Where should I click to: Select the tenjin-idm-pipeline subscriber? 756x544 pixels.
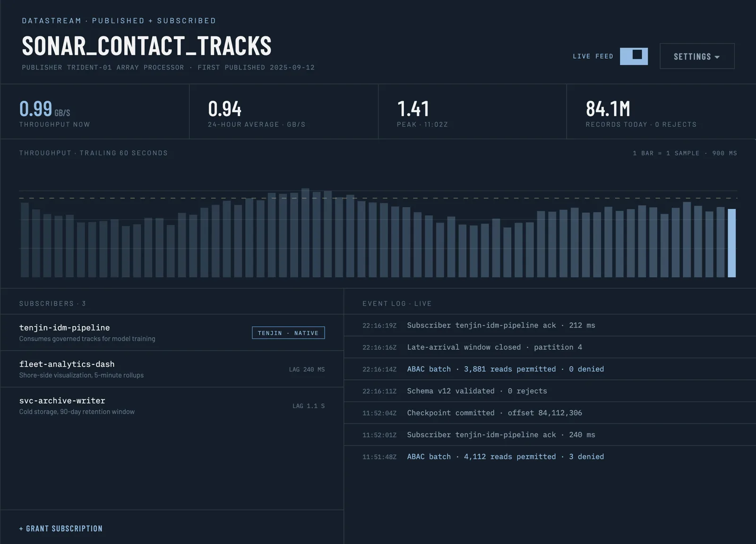click(x=172, y=333)
